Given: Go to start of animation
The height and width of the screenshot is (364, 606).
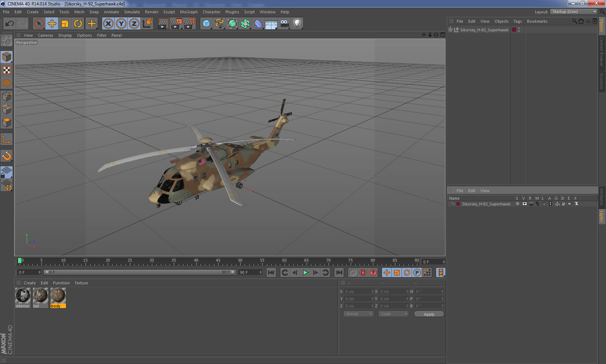Looking at the screenshot, I should pos(271,272).
